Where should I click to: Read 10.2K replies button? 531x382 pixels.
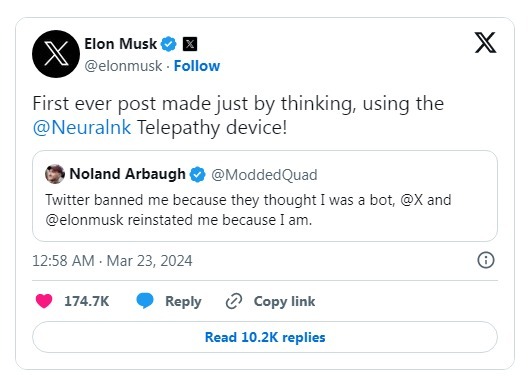[x=265, y=337]
